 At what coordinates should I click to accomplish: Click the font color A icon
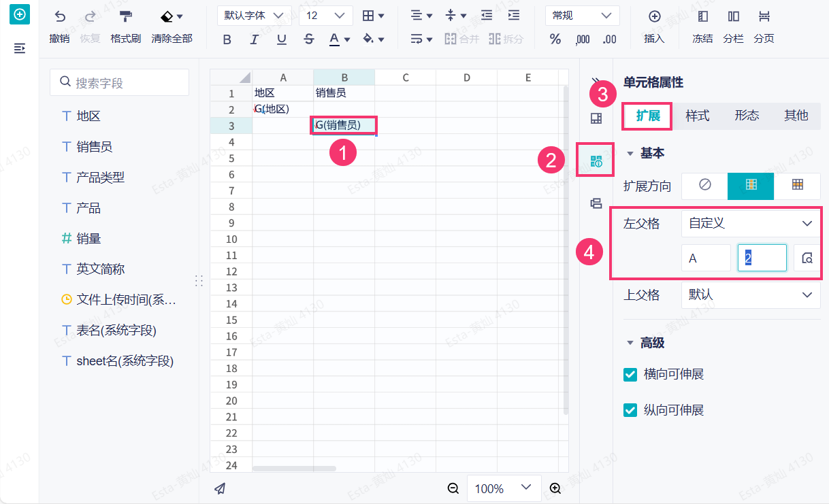(334, 39)
